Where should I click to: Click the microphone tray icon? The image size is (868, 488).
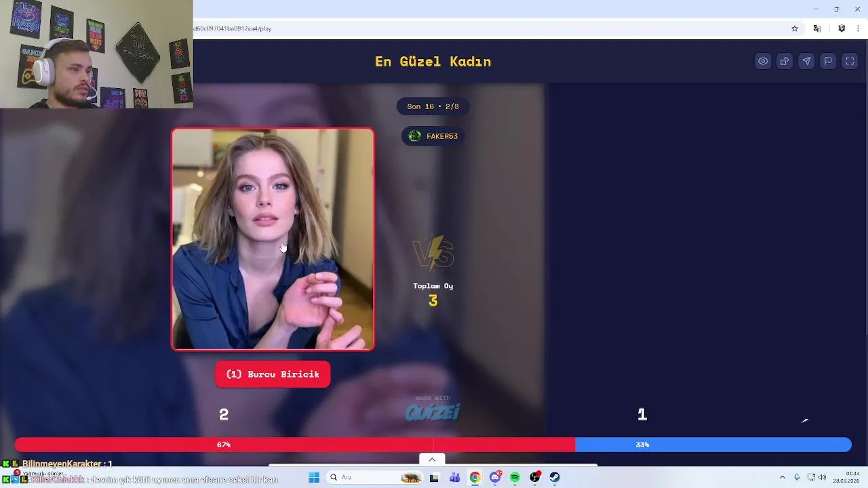click(797, 477)
